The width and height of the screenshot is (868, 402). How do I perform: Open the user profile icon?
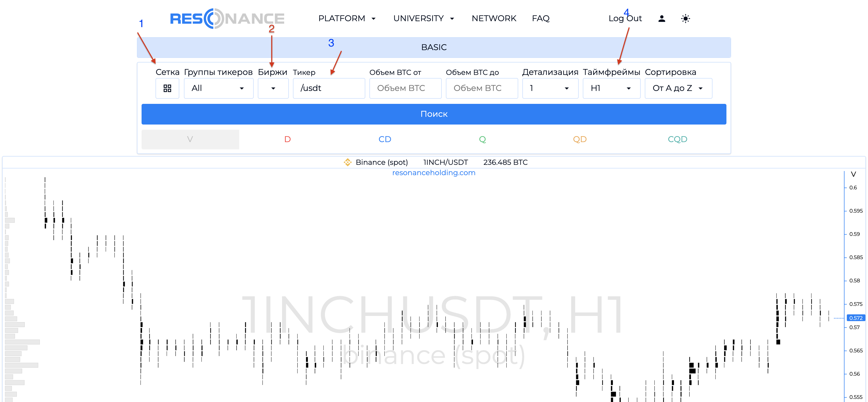tap(661, 19)
